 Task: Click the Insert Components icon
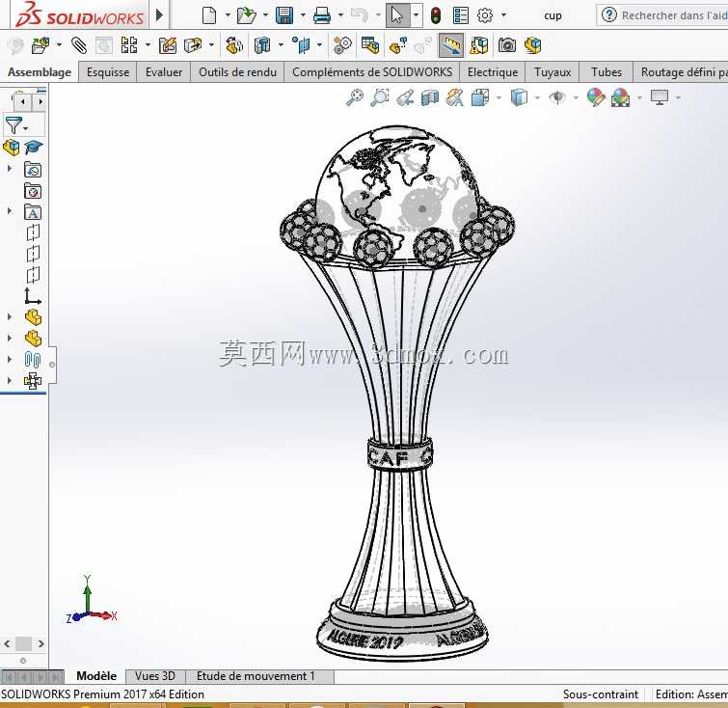(x=40, y=45)
